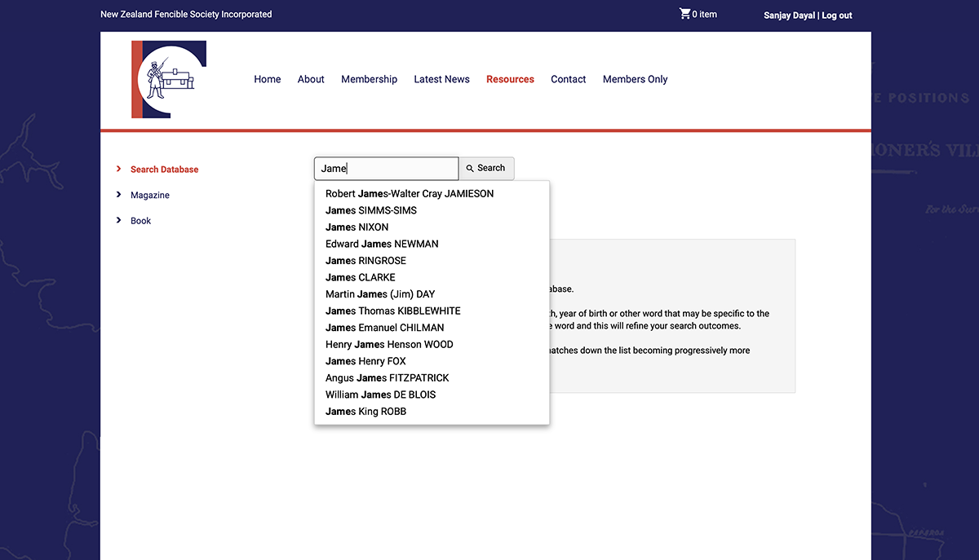Focus the search field containing Jame
Image resolution: width=979 pixels, height=560 pixels.
coord(386,169)
